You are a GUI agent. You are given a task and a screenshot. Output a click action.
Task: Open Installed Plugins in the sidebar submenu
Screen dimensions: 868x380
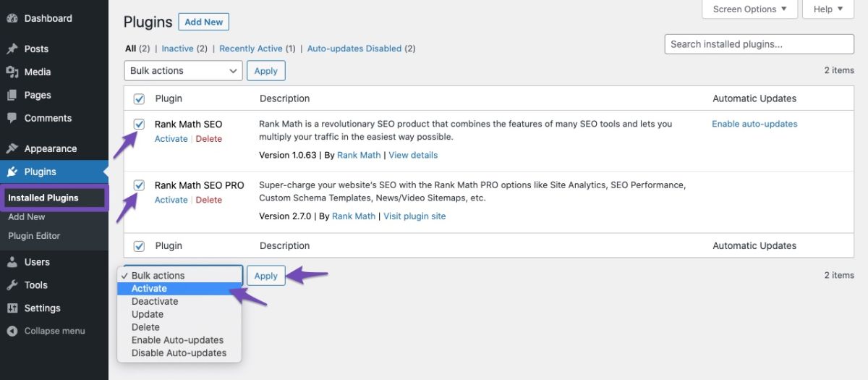43,198
